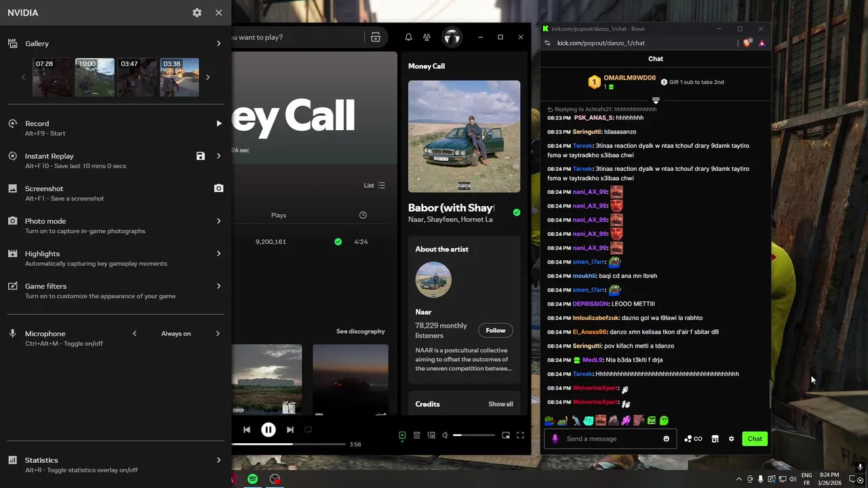Image resolution: width=868 pixels, height=488 pixels.
Task: Mute Spotify volume speaker icon
Action: (x=445, y=436)
